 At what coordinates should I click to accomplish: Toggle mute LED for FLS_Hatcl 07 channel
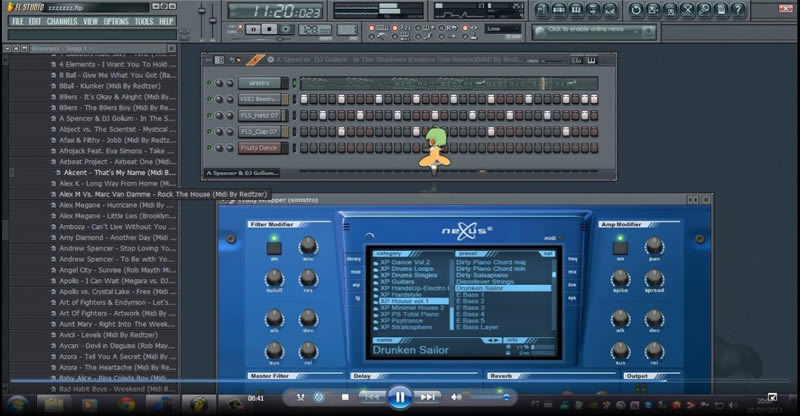click(209, 115)
